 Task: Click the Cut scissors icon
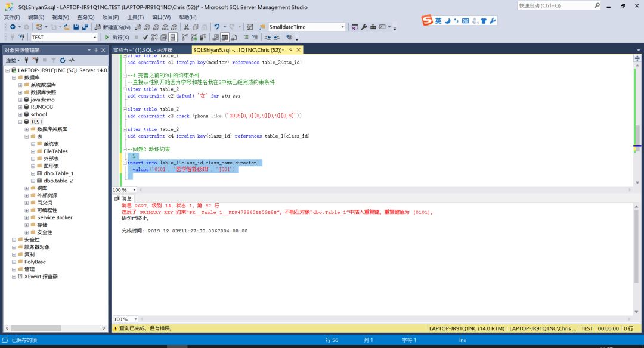tap(187, 27)
